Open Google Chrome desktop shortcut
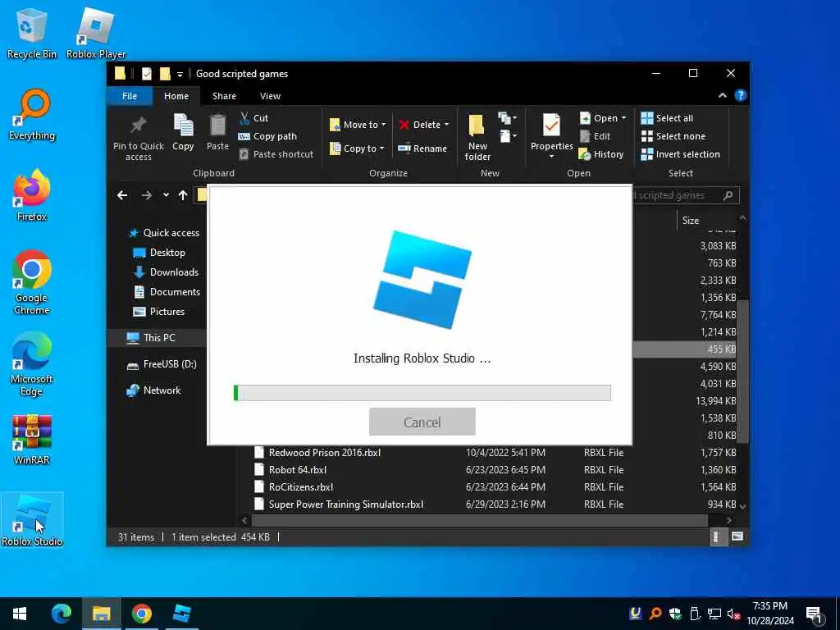Viewport: 840px width, 630px height. 32,283
